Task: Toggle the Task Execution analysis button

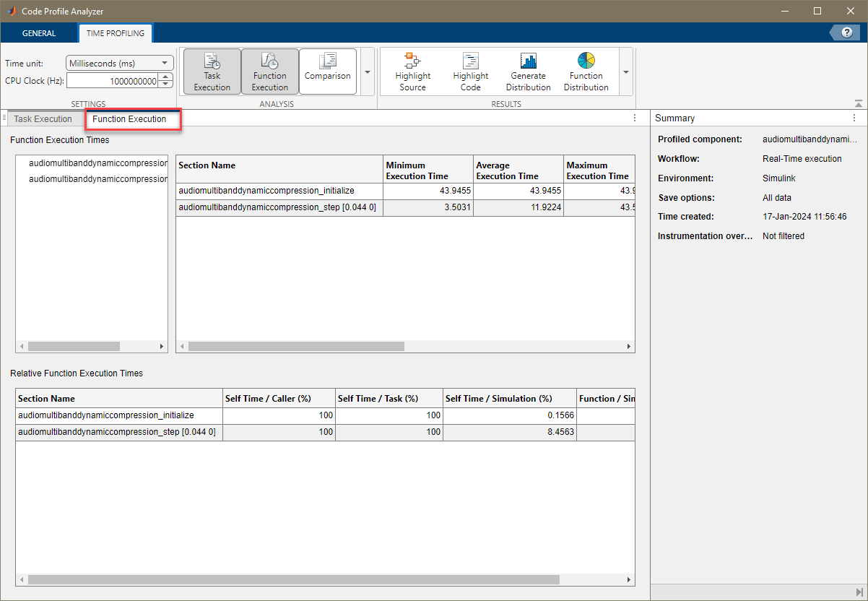Action: pyautogui.click(x=212, y=72)
